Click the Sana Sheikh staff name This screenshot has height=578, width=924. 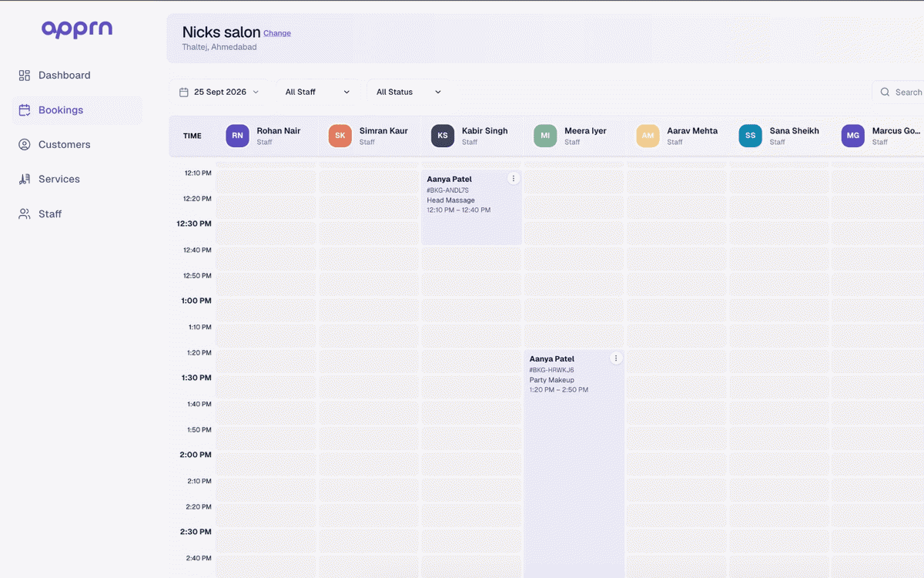tap(795, 131)
